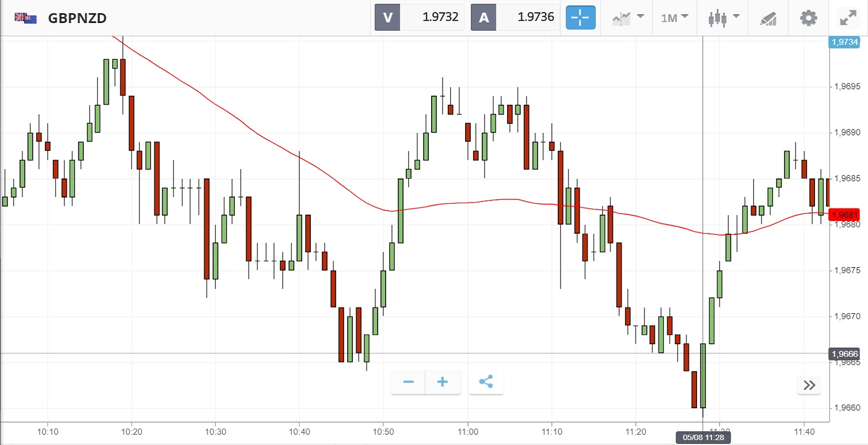This screenshot has width=868, height=445.
Task: Click the 1.9666 crosshair price label
Action: tap(844, 353)
